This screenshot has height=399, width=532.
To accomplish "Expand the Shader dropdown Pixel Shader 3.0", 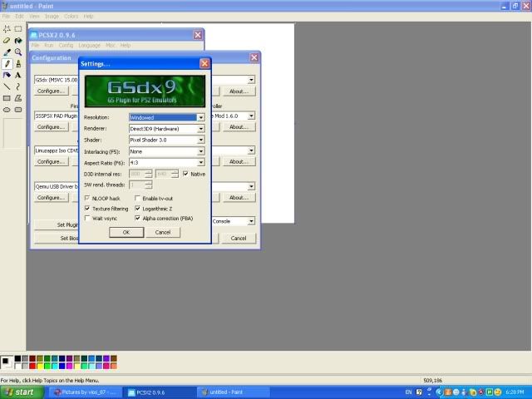I will coord(201,140).
